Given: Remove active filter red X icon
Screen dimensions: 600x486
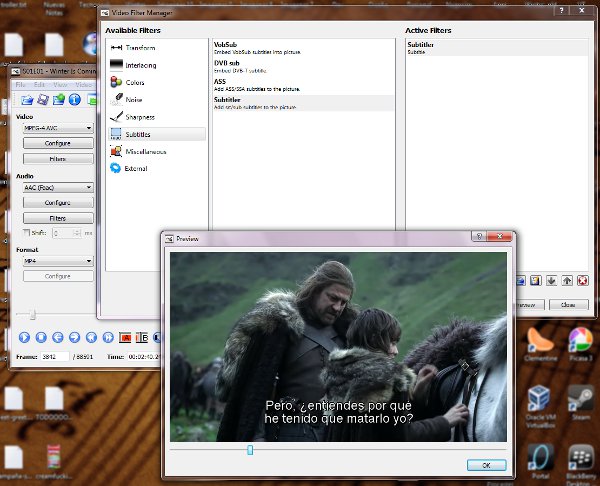Looking at the screenshot, I should click(582, 281).
